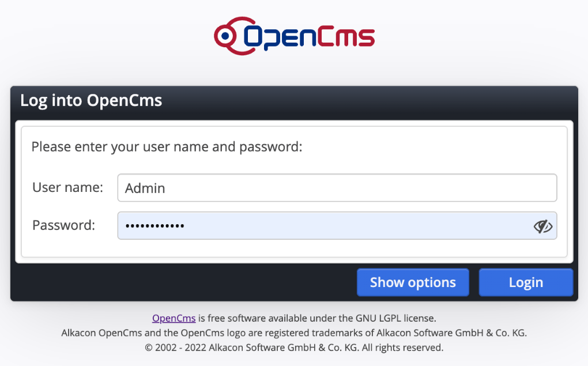Click the User name label

(67, 187)
